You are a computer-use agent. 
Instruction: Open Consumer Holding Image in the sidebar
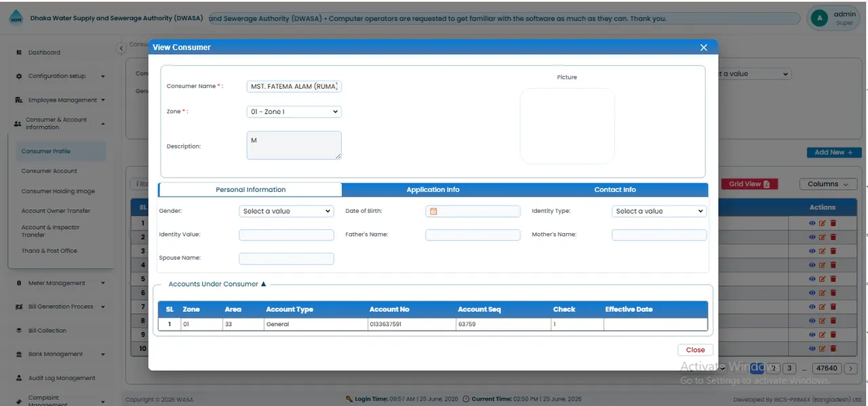click(x=58, y=191)
